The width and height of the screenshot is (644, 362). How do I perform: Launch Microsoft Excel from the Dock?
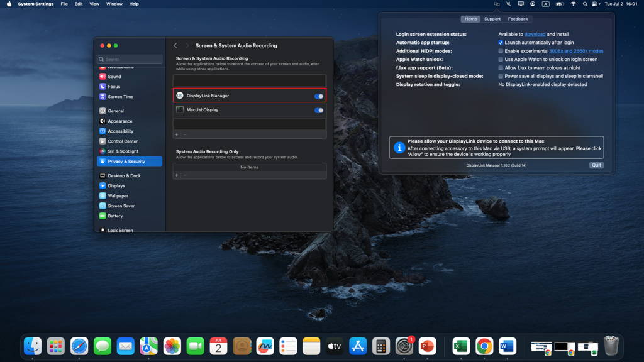pyautogui.click(x=461, y=346)
